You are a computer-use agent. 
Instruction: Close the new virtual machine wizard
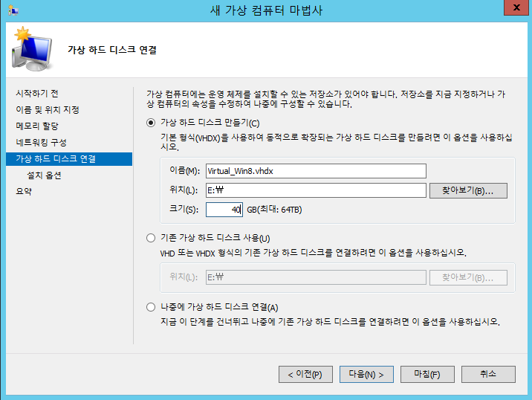click(516, 7)
